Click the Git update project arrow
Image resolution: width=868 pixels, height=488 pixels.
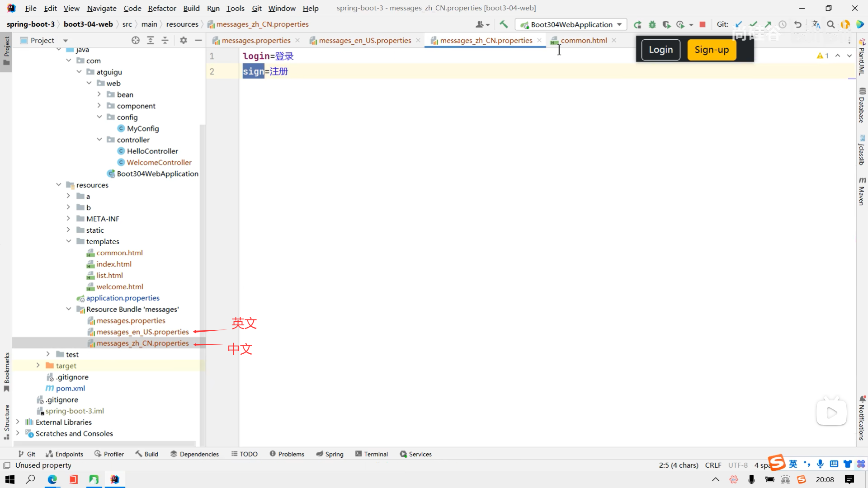click(739, 24)
